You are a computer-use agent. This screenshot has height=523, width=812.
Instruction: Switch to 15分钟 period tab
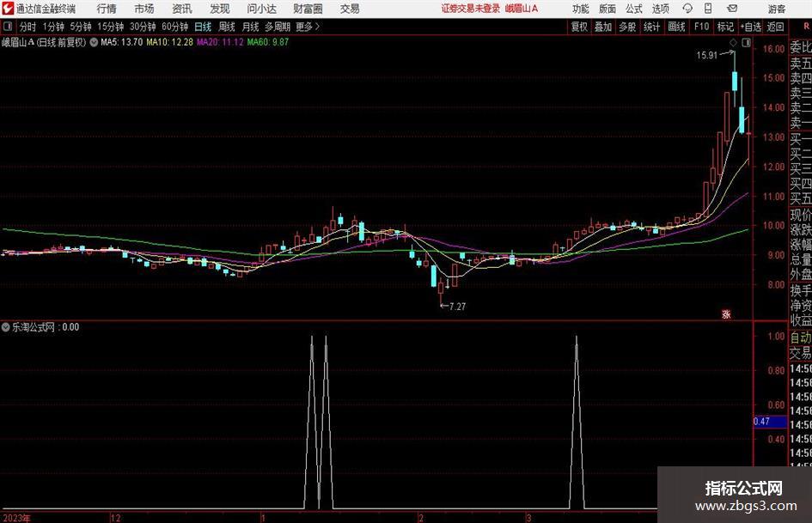(111, 27)
